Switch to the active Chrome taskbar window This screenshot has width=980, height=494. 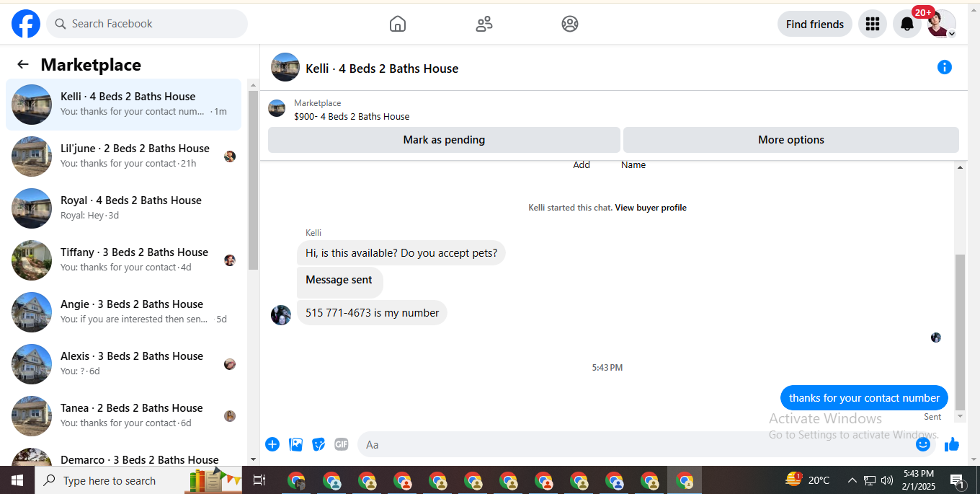click(x=685, y=480)
